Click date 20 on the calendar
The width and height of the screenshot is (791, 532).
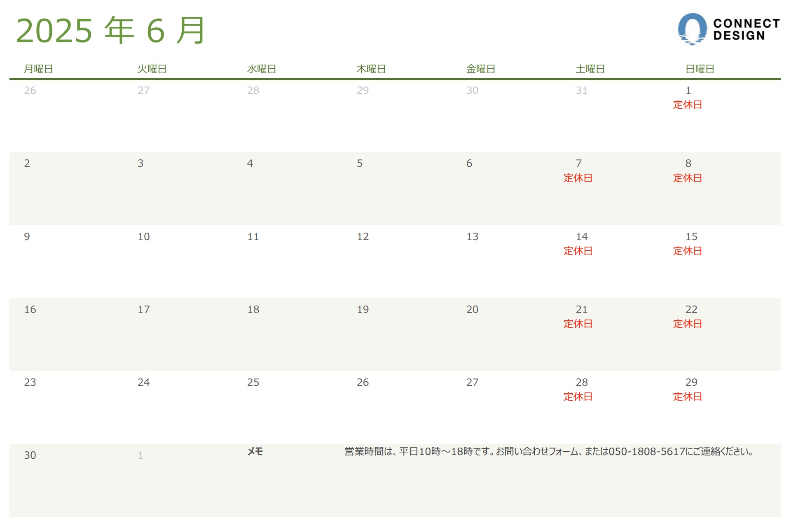[472, 309]
